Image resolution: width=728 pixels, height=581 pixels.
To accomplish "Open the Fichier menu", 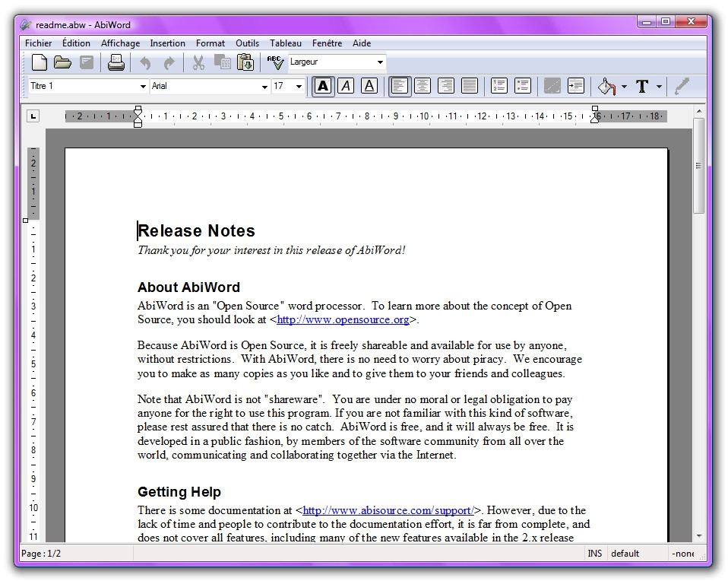I will tap(38, 43).
